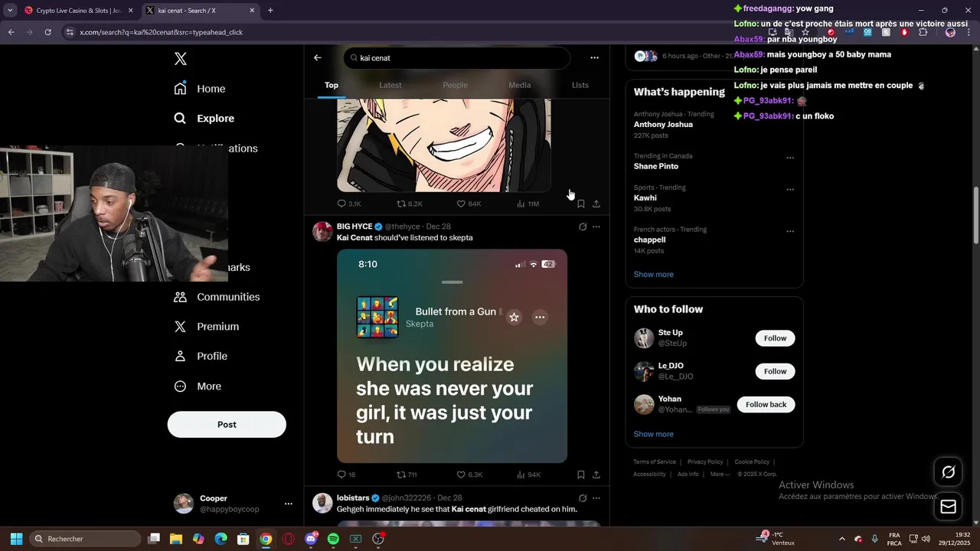
Task: Switch to Crypto Live Casino tab
Action: tap(79, 11)
